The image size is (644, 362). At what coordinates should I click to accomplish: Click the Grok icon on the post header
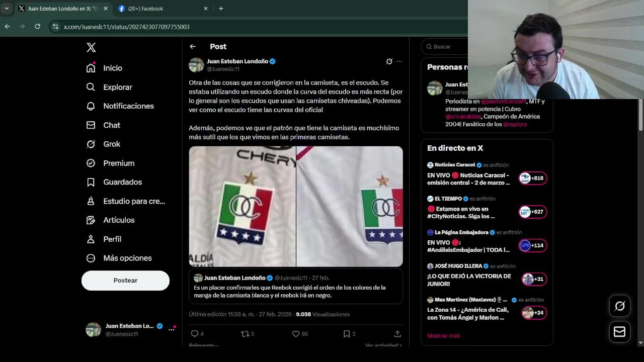(x=389, y=61)
